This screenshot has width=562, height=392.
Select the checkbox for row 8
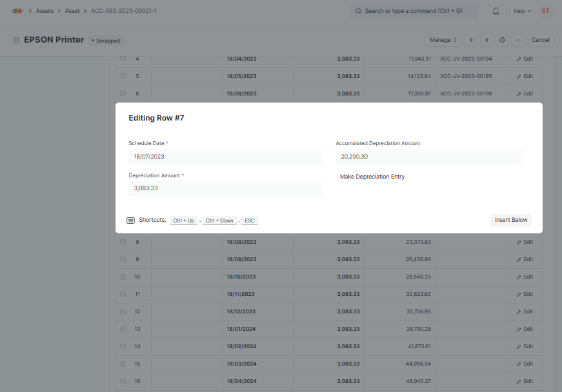[x=123, y=242]
